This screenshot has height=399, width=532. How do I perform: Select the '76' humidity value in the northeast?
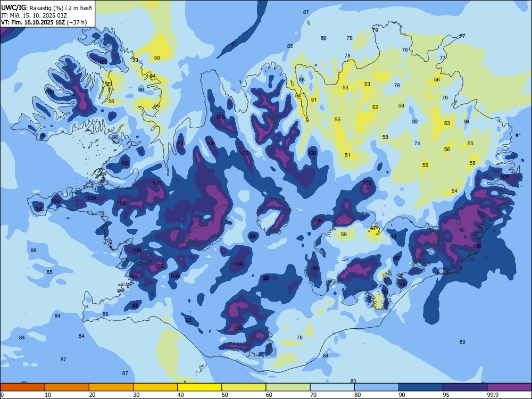[x=405, y=49]
